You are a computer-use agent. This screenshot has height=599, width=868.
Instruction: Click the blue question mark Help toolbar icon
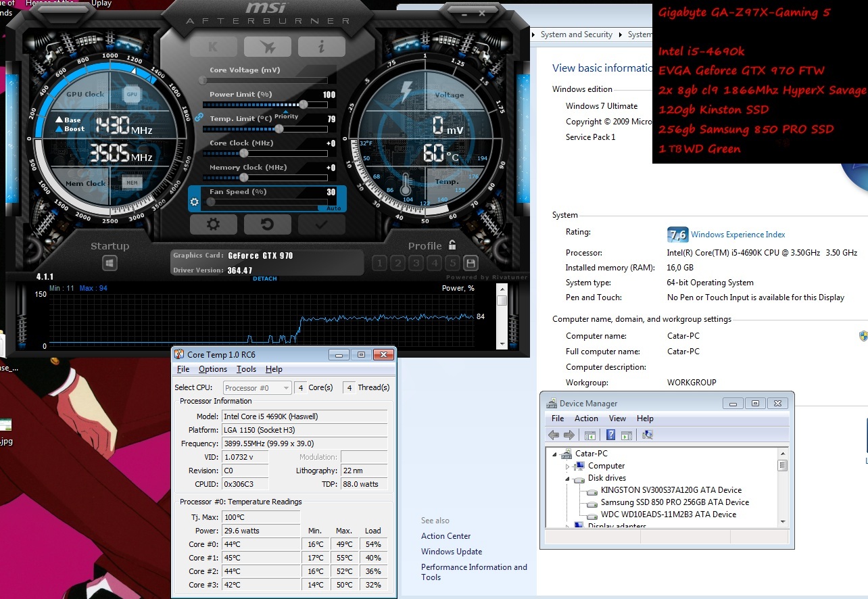(610, 435)
